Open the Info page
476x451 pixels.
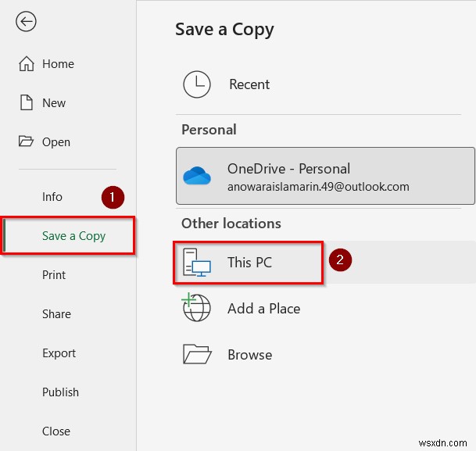(x=52, y=197)
